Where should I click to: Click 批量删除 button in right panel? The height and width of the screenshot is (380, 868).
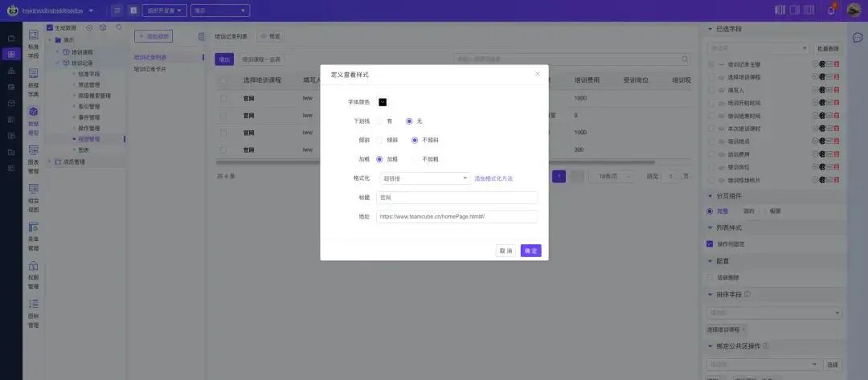pyautogui.click(x=828, y=49)
